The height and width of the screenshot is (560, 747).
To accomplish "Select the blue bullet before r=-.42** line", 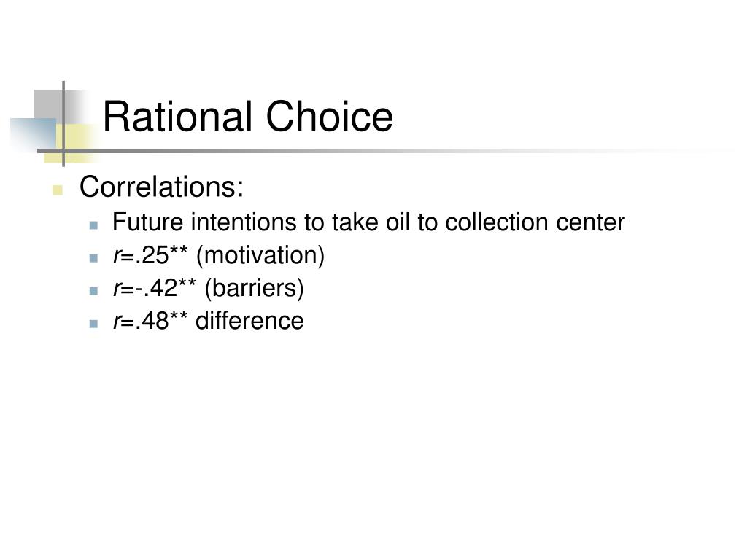I will tap(94, 291).
